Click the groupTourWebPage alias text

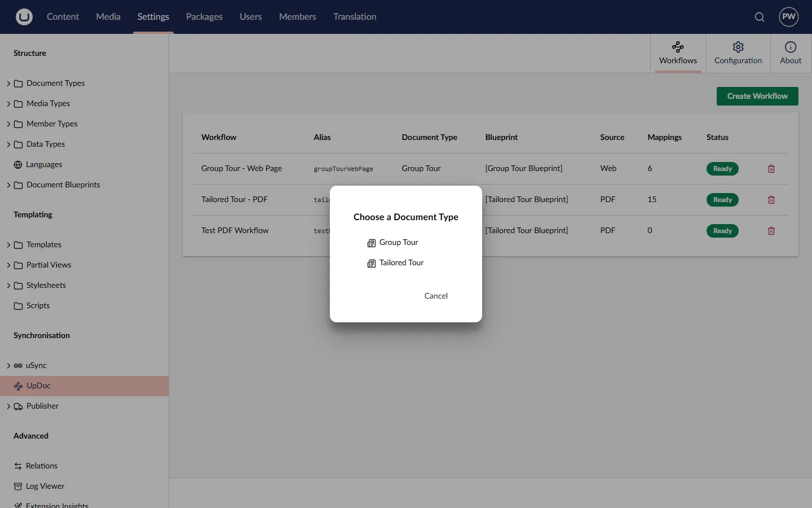click(343, 169)
